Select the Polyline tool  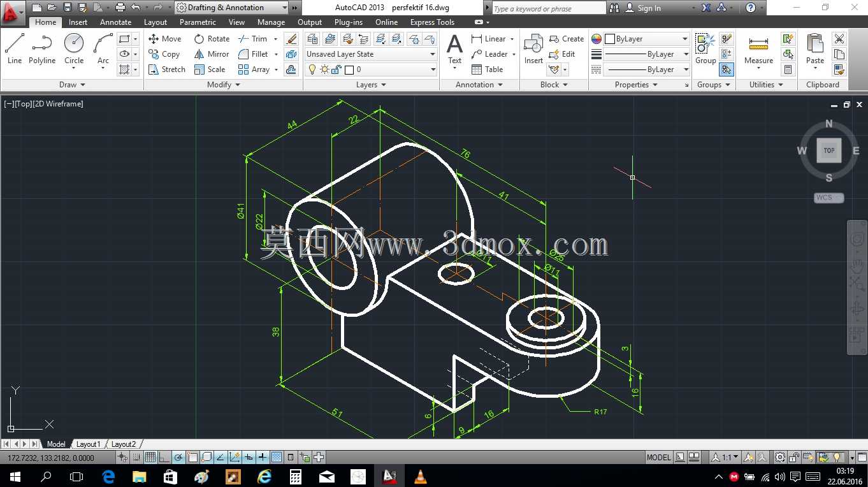[41, 49]
